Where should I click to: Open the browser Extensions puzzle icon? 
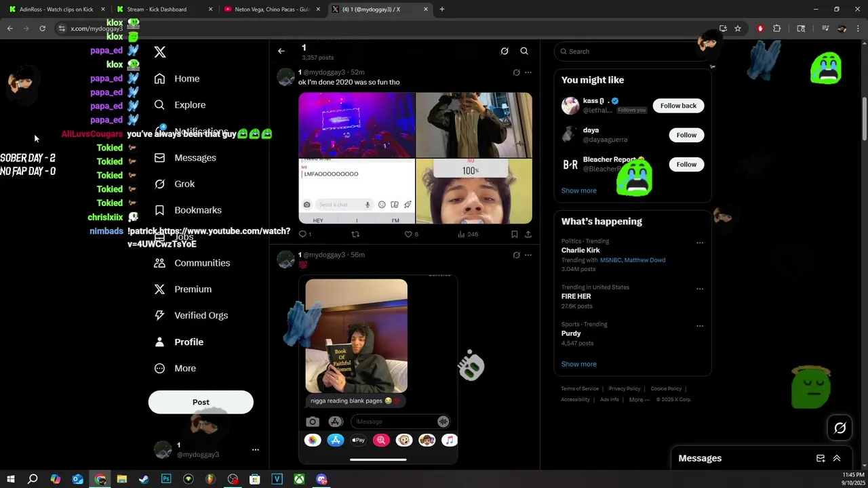[x=777, y=28]
